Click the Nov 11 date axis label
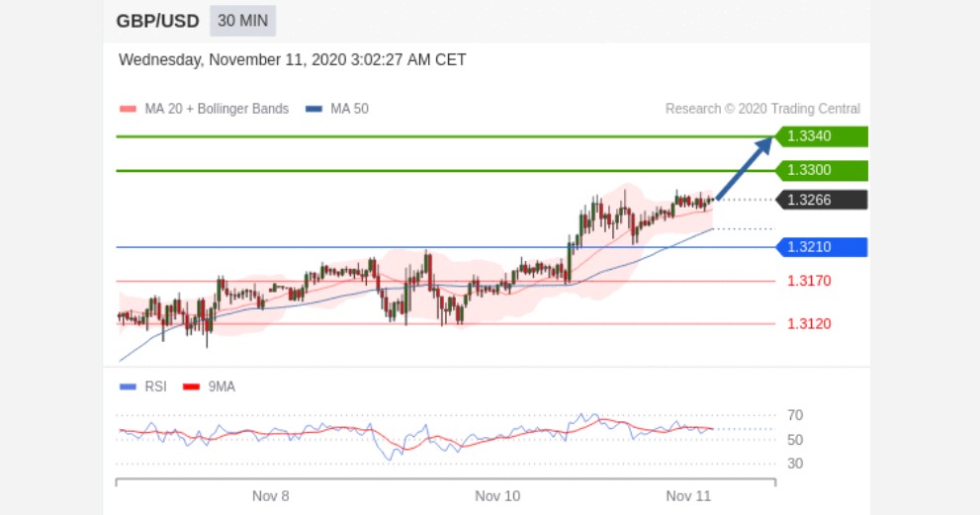 coord(688,496)
